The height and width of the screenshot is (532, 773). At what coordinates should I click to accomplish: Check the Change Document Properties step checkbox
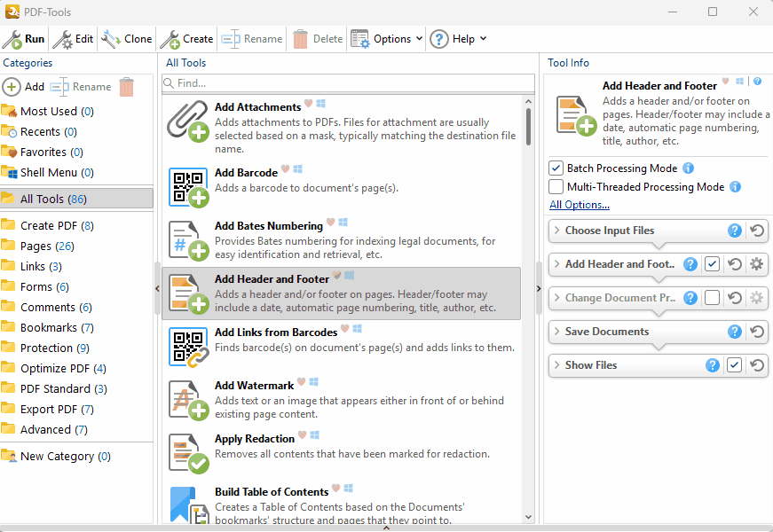pyautogui.click(x=712, y=298)
